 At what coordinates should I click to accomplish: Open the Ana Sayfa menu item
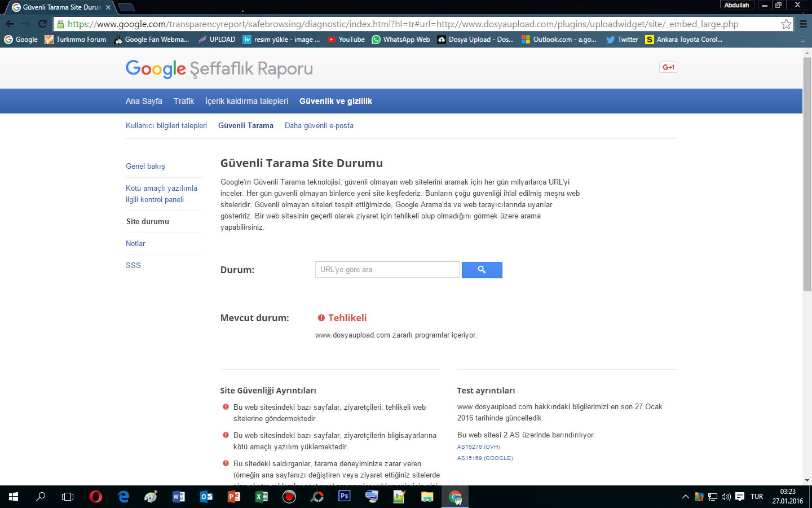click(x=144, y=101)
